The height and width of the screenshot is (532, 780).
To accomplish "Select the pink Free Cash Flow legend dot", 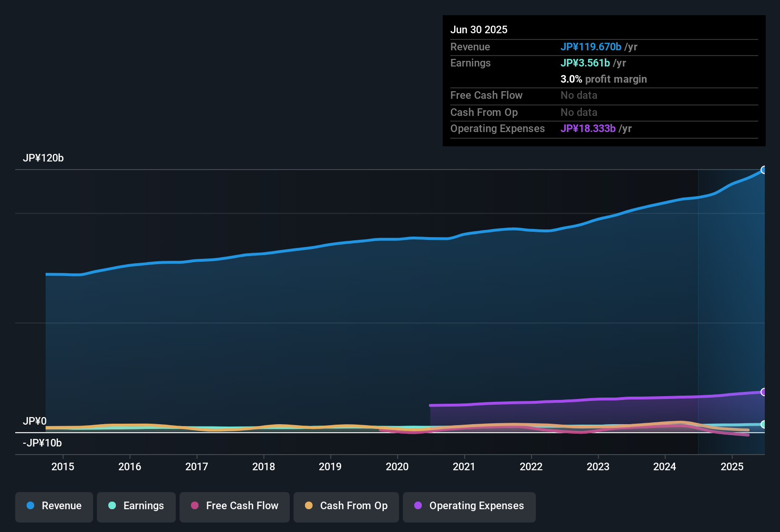I will coord(194,506).
